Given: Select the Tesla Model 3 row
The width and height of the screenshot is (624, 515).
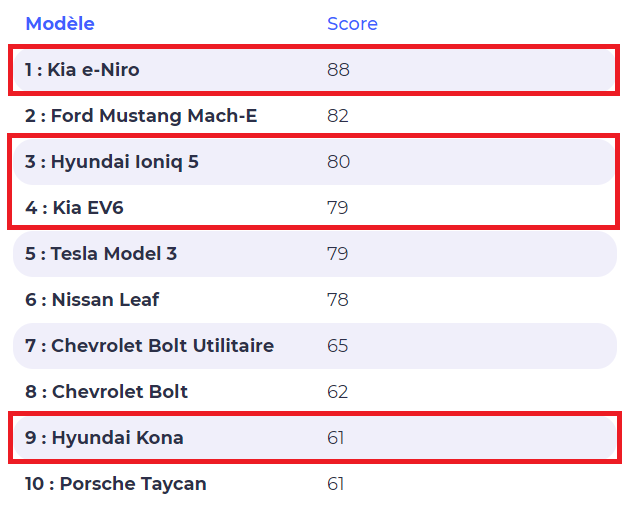Looking at the screenshot, I should (315, 254).
